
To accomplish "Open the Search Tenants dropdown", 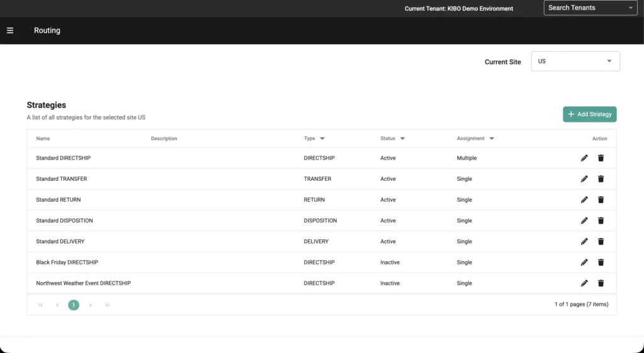I will [590, 8].
